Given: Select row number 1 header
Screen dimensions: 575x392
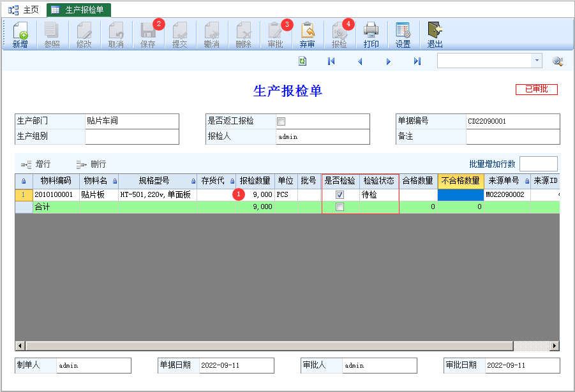Looking at the screenshot, I should click(24, 195).
